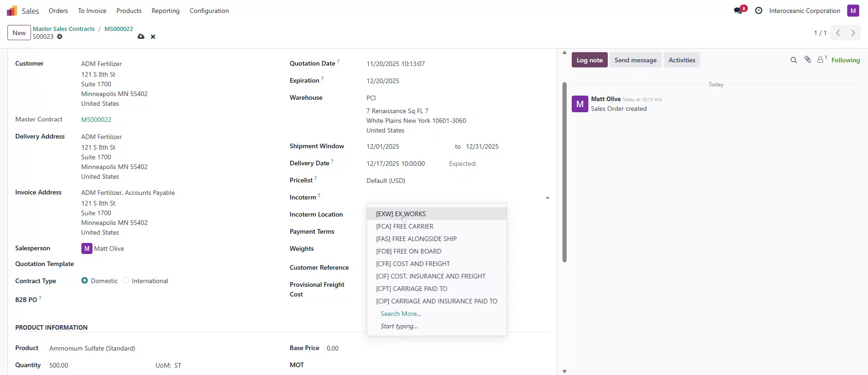Viewport: 868px width, 375px height.
Task: Click the form vertical scrollbar
Action: [x=564, y=172]
